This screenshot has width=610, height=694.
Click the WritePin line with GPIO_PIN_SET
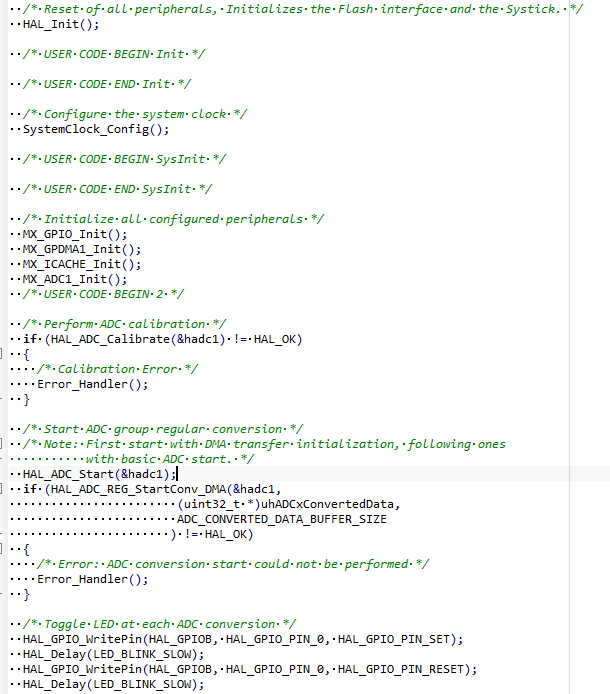230,639
